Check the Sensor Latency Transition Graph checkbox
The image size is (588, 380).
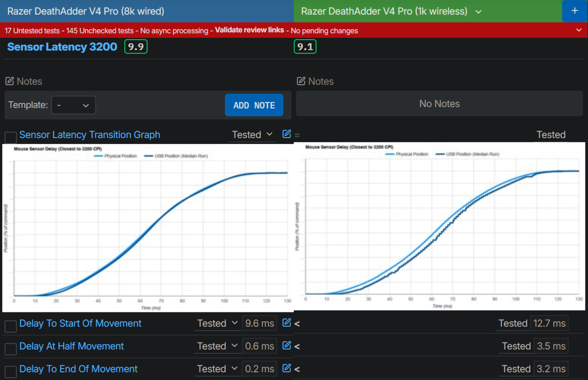point(11,137)
